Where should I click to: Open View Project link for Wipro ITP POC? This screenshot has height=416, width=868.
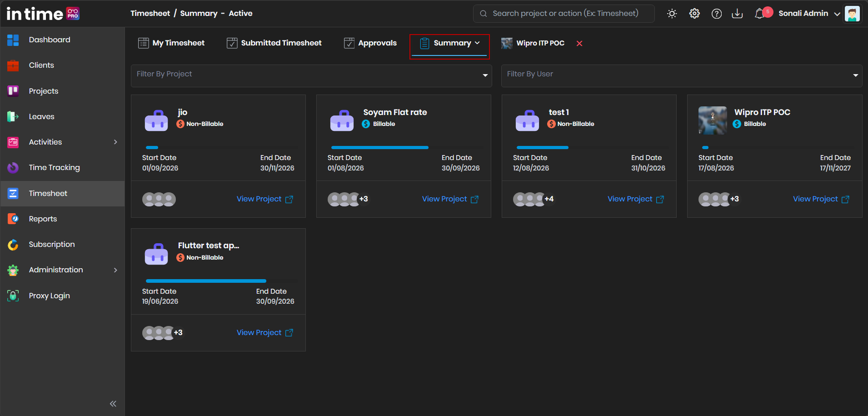click(821, 199)
